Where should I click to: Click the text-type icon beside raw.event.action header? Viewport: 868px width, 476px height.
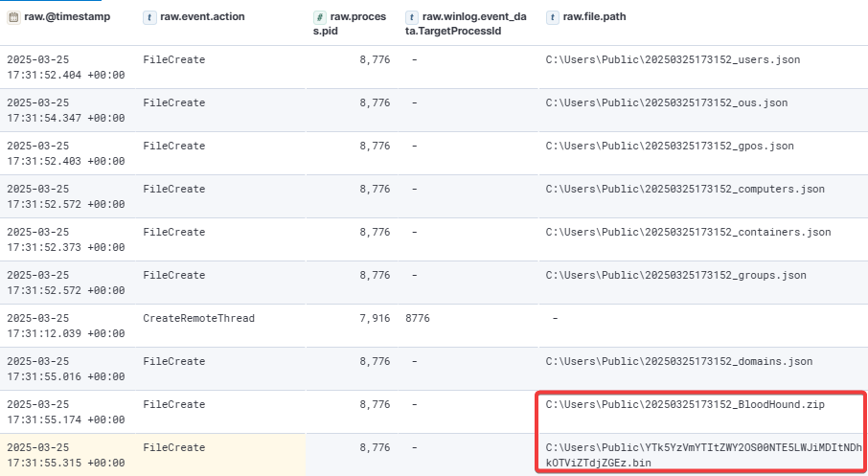pos(149,17)
